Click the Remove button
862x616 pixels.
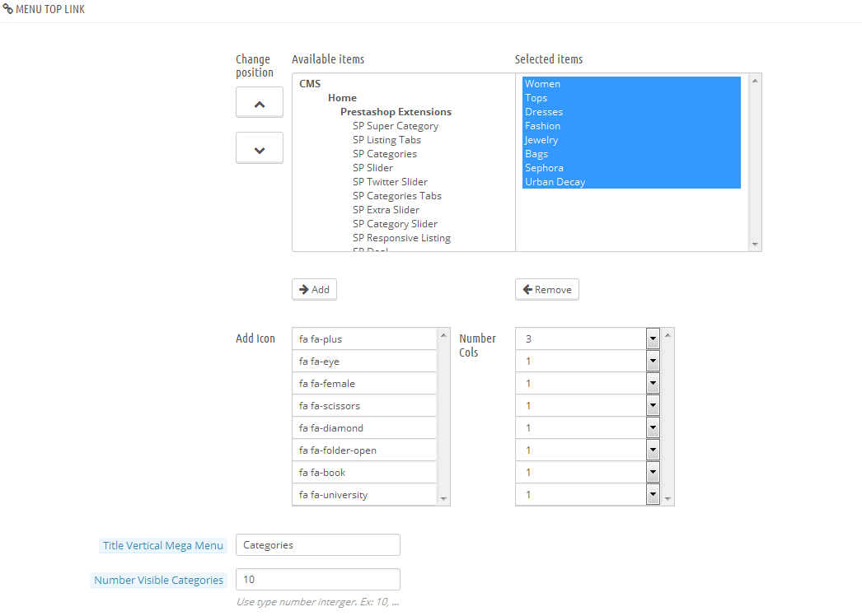[547, 290]
